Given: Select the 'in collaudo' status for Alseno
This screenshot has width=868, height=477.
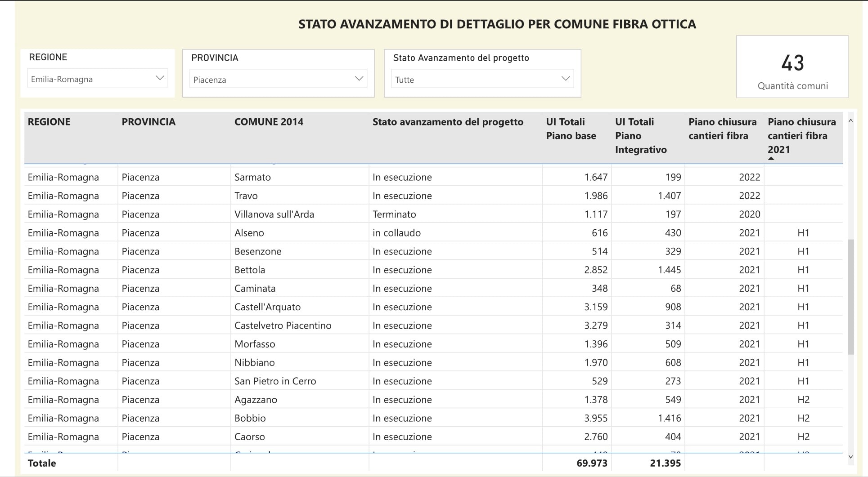Looking at the screenshot, I should click(396, 233).
